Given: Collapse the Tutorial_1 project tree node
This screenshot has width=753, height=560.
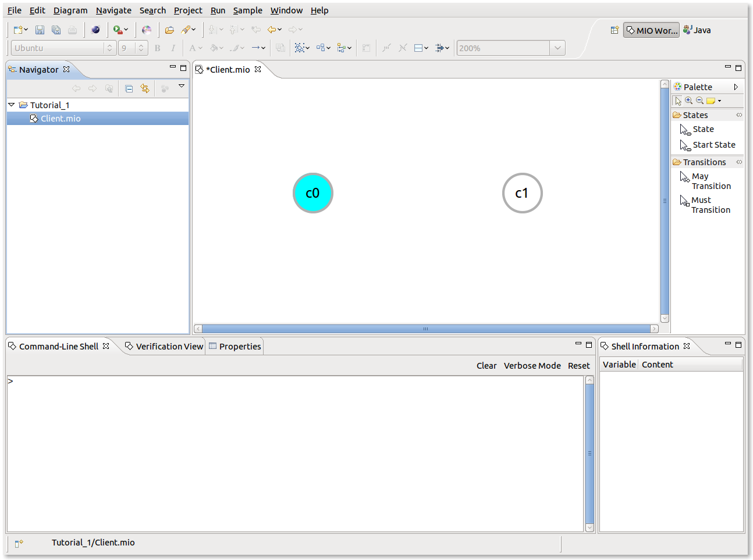Looking at the screenshot, I should (11, 105).
